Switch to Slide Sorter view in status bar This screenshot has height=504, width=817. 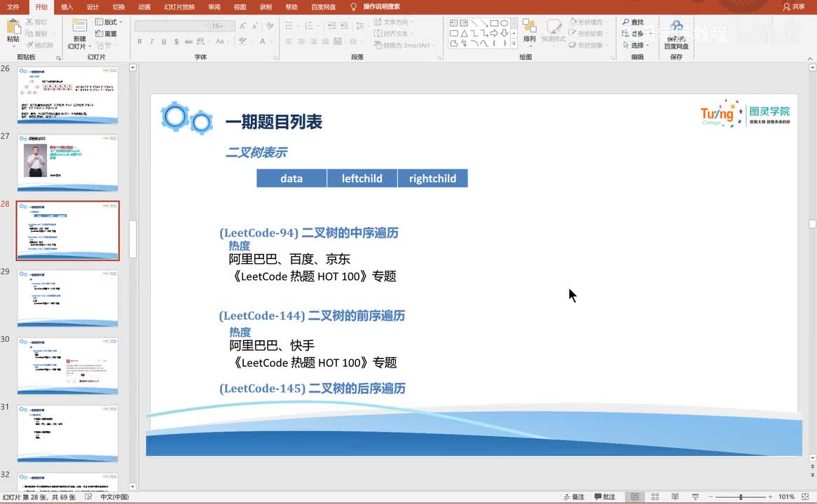(x=655, y=497)
